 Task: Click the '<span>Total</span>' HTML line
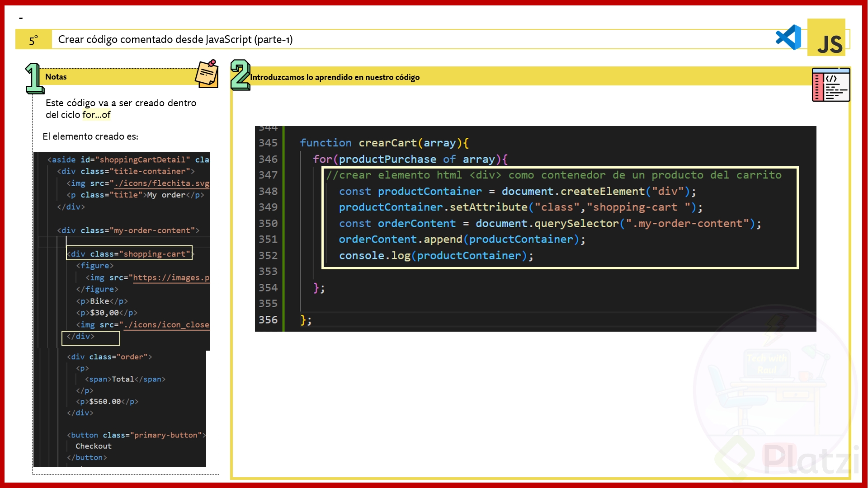pyautogui.click(x=125, y=379)
